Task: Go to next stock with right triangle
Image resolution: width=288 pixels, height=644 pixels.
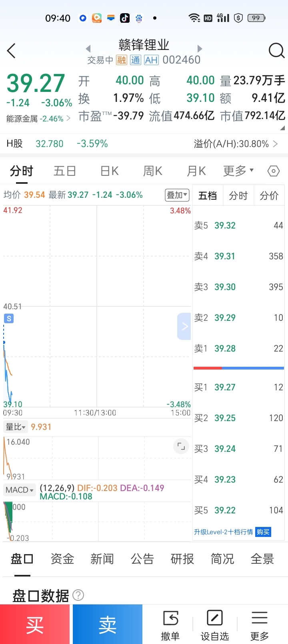Action: pos(200,49)
